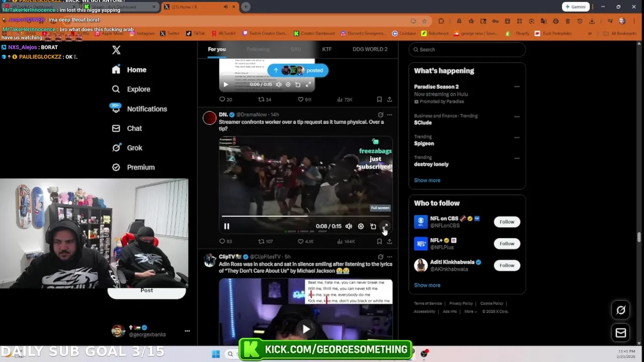Click the Gemini button in Chrome
The height and width of the screenshot is (362, 644).
pos(576,7)
